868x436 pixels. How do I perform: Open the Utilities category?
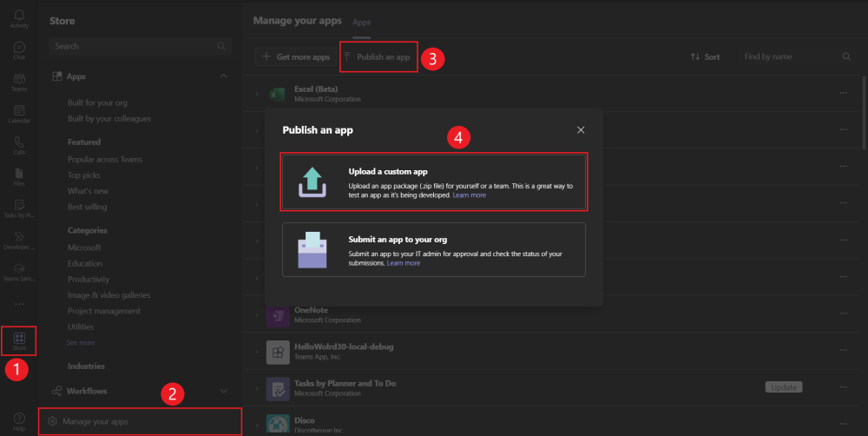click(80, 327)
